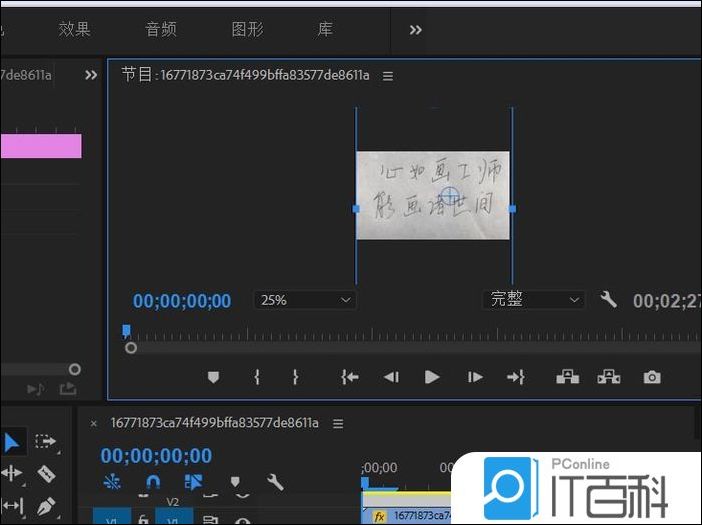
Task: Toggle V1 track targeting
Action: tap(173, 520)
